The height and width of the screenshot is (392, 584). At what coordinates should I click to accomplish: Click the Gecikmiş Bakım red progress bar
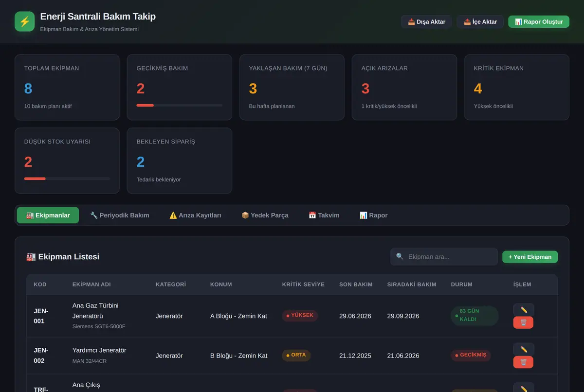coord(180,105)
